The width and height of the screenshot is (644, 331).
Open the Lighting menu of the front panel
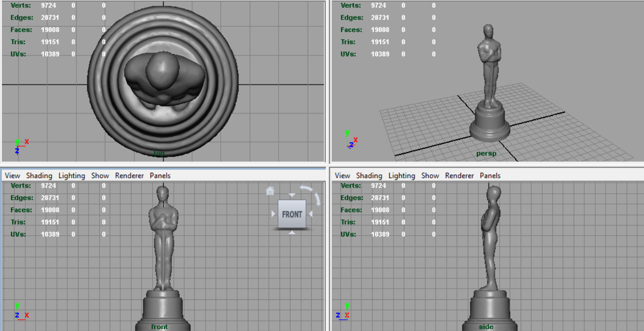(x=72, y=176)
